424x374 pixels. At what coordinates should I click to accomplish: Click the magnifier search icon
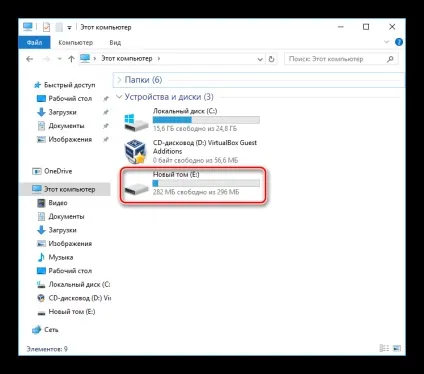[390, 59]
